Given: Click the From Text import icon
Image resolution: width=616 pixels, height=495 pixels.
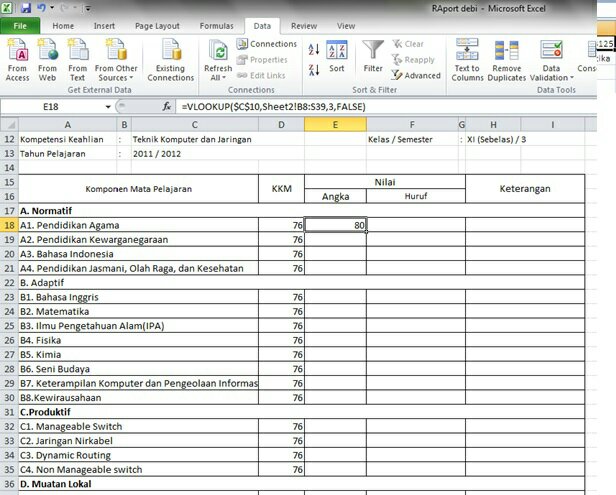Looking at the screenshot, I should [x=77, y=59].
